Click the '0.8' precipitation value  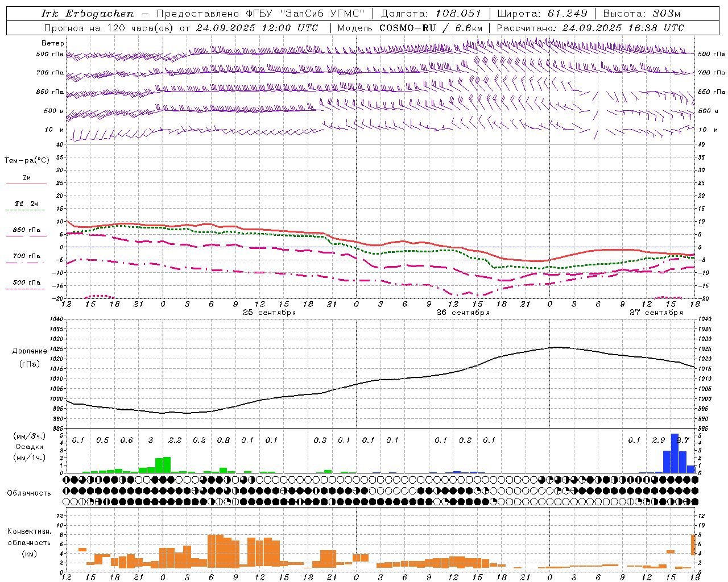click(x=224, y=440)
